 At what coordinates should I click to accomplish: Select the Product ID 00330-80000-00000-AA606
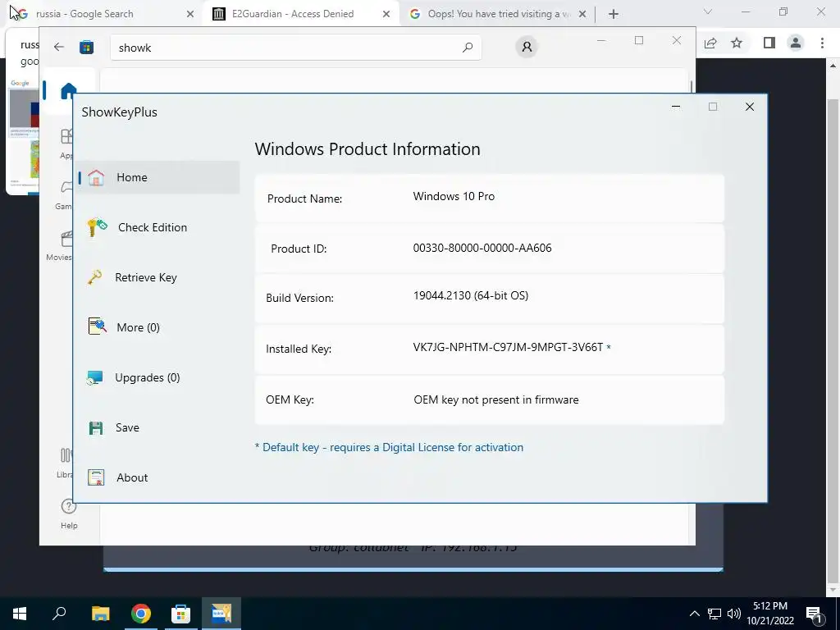tap(482, 248)
